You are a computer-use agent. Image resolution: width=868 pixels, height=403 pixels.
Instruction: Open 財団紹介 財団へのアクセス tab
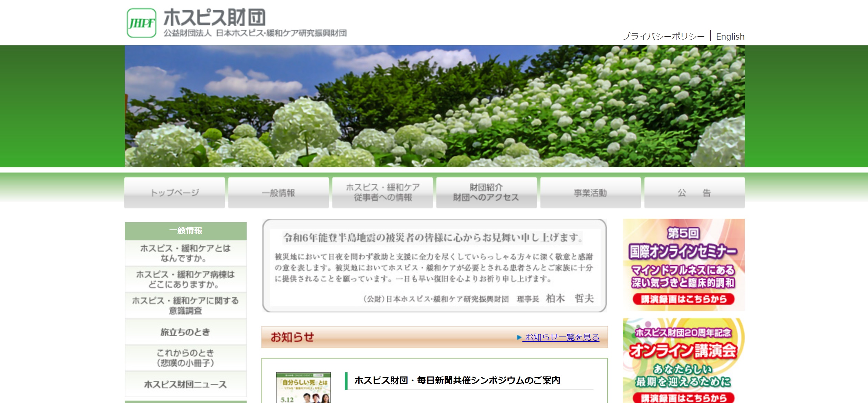point(486,193)
